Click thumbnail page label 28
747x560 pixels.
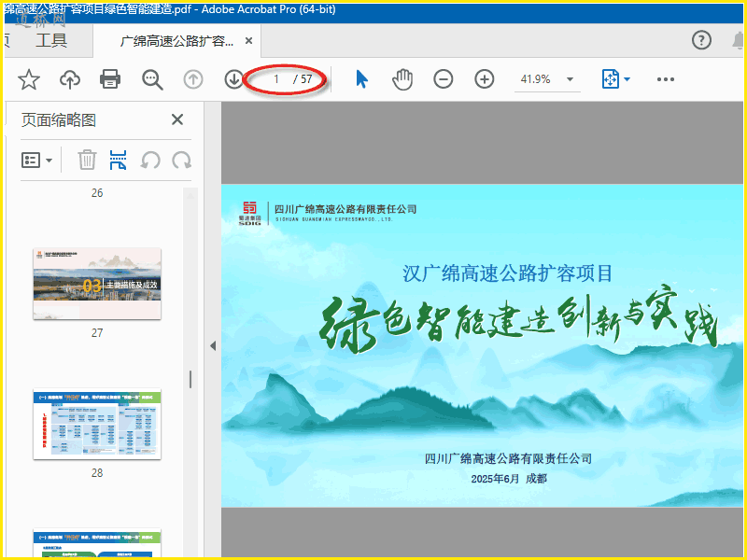[97, 473]
